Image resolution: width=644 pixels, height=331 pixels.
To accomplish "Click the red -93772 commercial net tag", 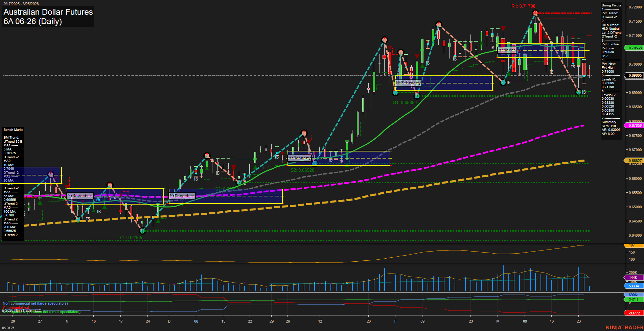I will click(x=633, y=313).
